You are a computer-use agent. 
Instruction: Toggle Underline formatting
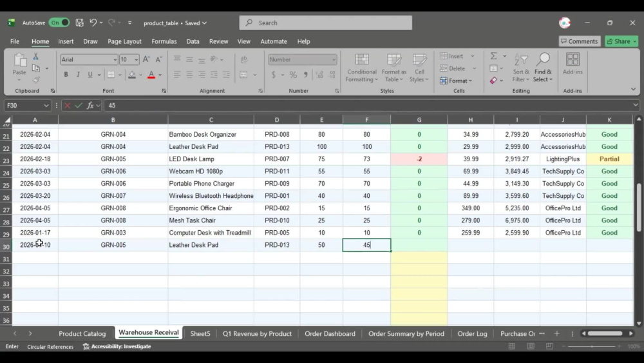click(90, 74)
